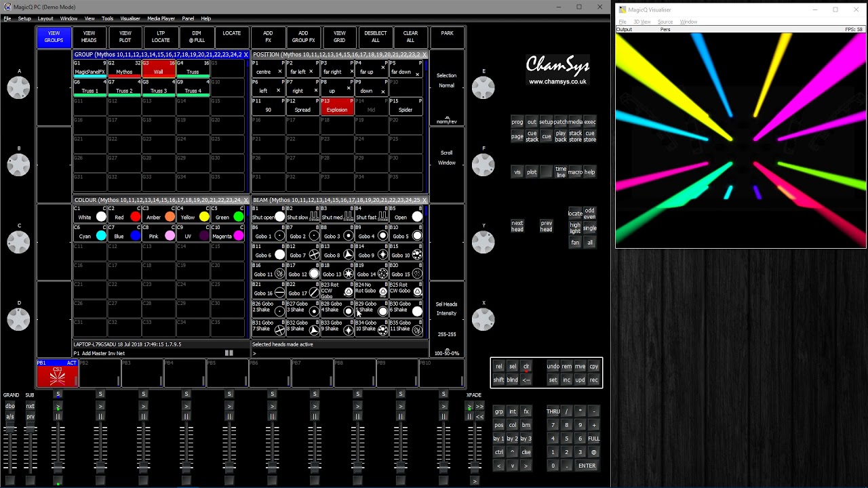Apply the Shut slow beam palette

tap(302, 214)
